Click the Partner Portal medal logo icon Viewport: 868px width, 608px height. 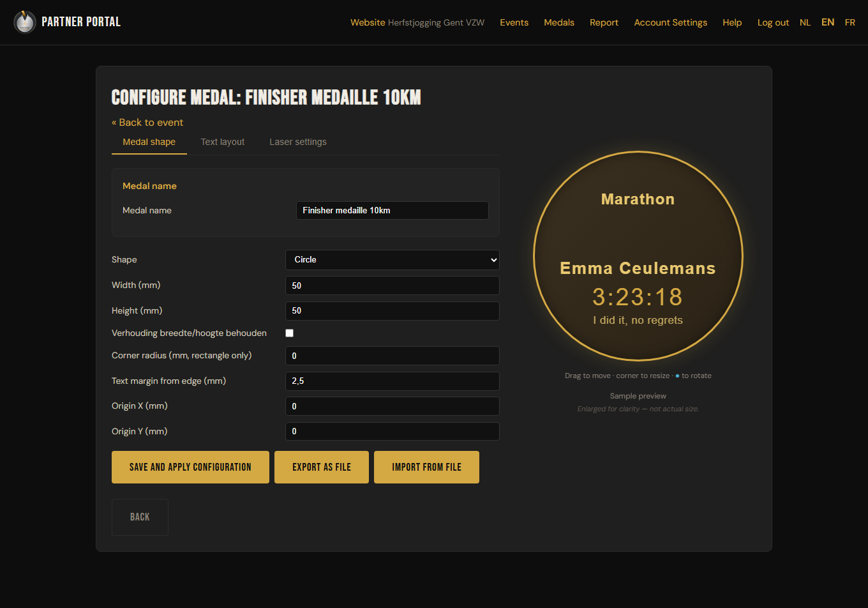coord(24,22)
